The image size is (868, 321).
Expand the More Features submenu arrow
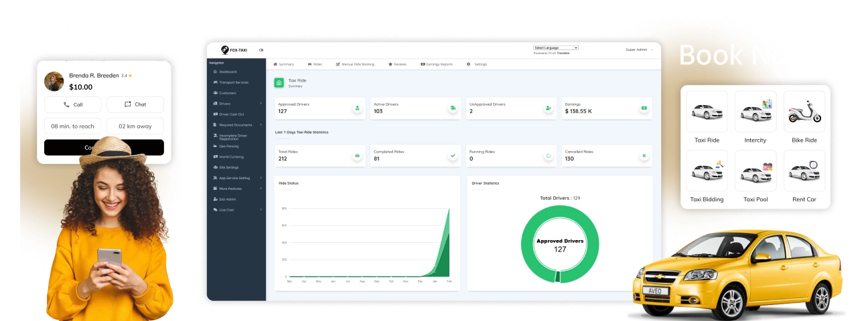(261, 189)
